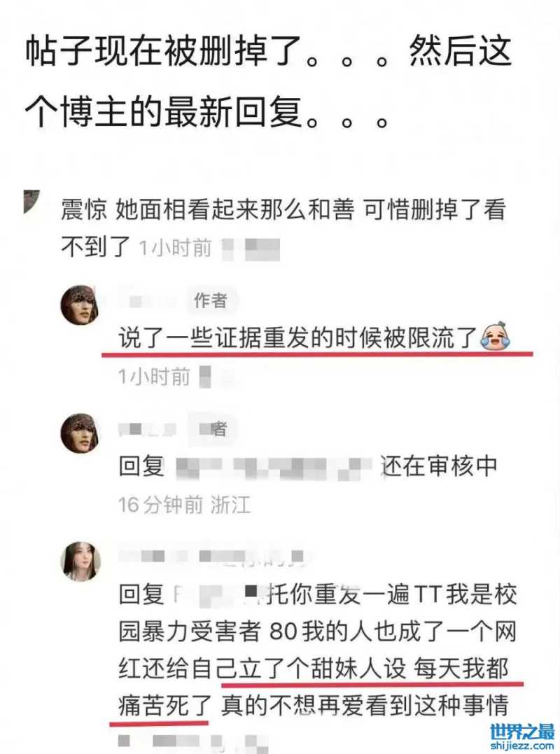Screen dimensions: 560x754
Task: Open avatar of the user asking to repost
Action: click(x=80, y=561)
